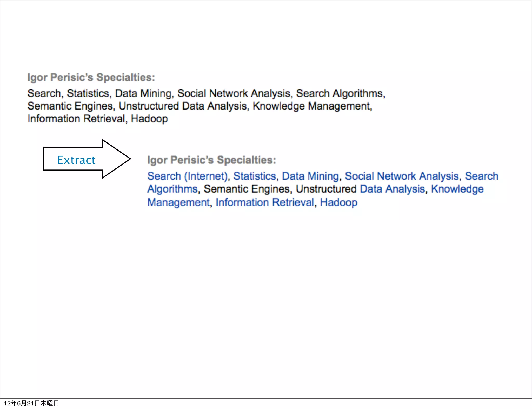Click the black Semantic Engines text

point(246,189)
